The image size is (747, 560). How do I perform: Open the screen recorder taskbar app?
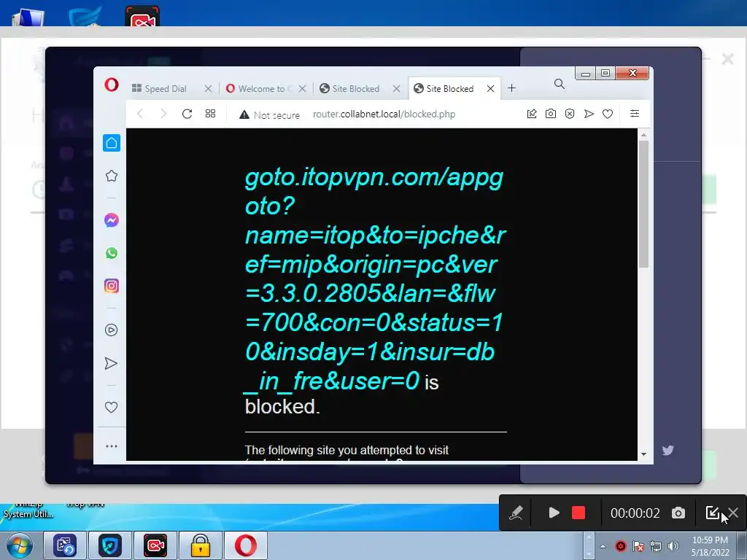click(155, 545)
